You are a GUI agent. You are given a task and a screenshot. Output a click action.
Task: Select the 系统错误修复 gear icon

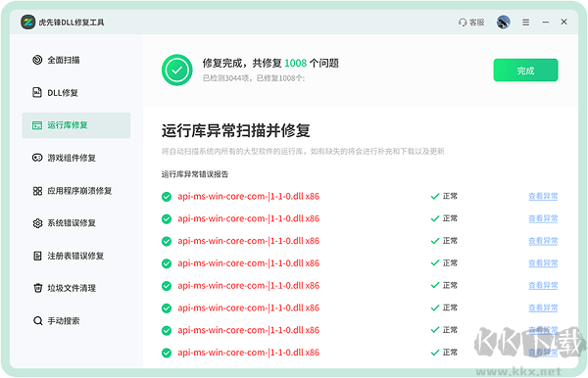pos(37,223)
